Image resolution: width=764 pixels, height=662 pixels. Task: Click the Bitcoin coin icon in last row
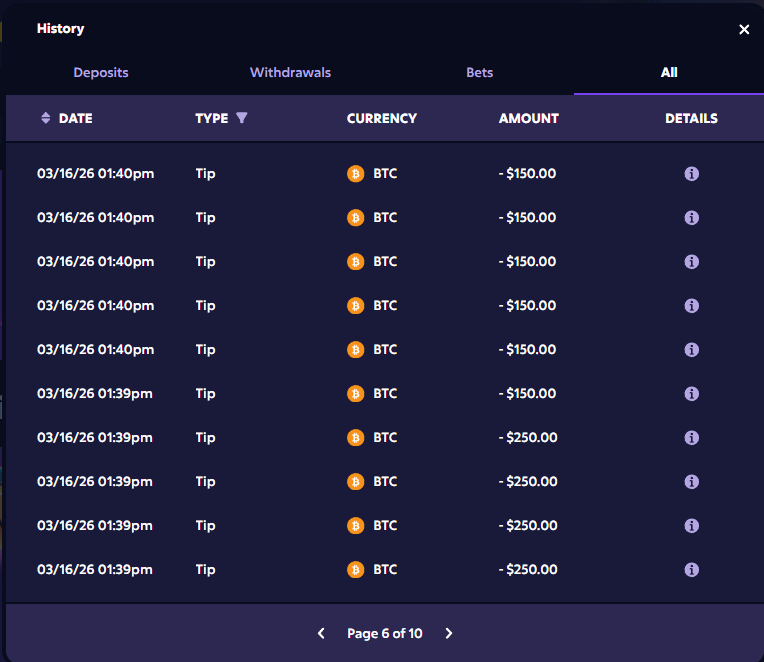coord(356,569)
